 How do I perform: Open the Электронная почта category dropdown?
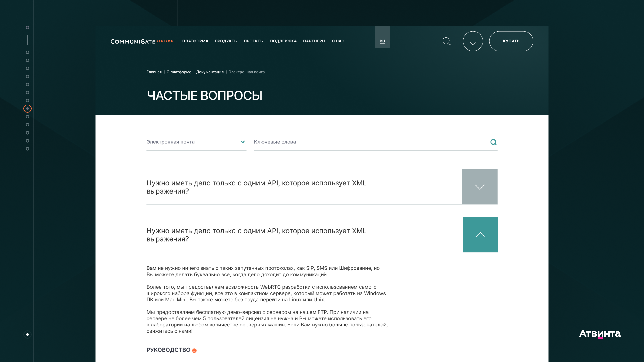pos(196,142)
